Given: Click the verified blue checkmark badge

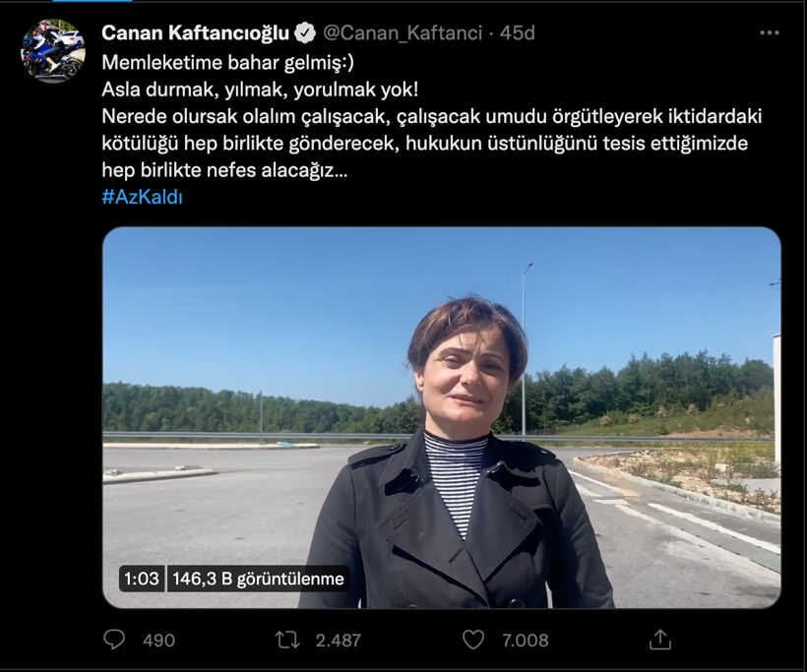Looking at the screenshot, I should 305,31.
